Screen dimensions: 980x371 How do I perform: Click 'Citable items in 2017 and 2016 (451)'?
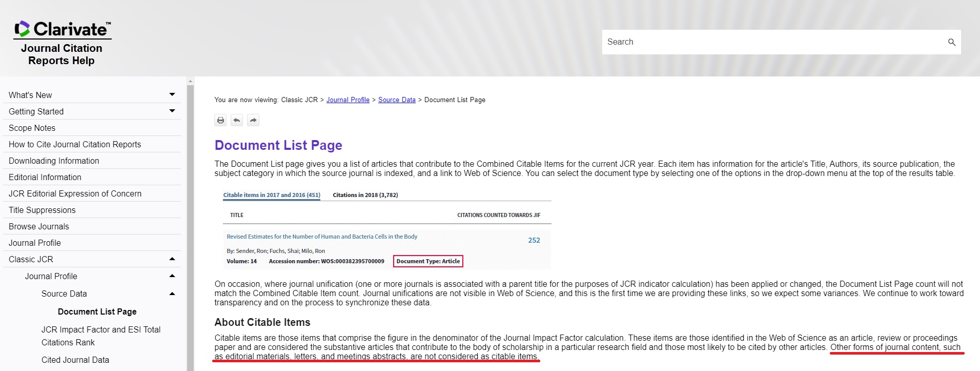click(272, 195)
